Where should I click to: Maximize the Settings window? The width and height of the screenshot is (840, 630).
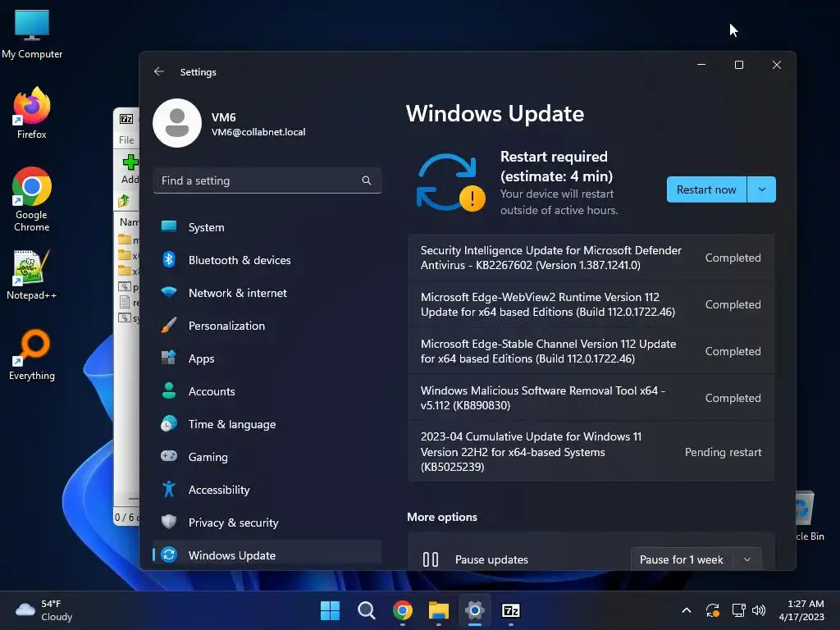coord(739,65)
